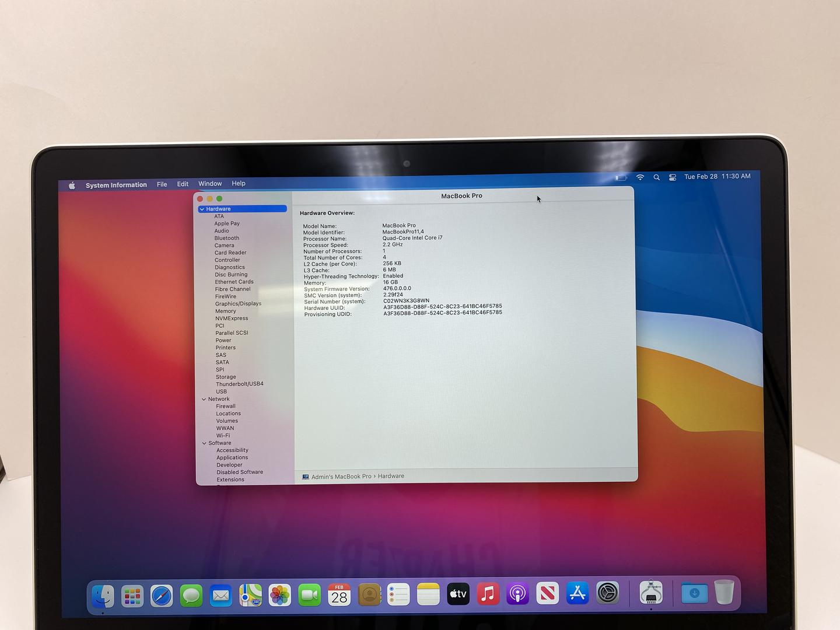The width and height of the screenshot is (840, 630).
Task: Collapse the Software section chevron
Action: click(x=204, y=443)
